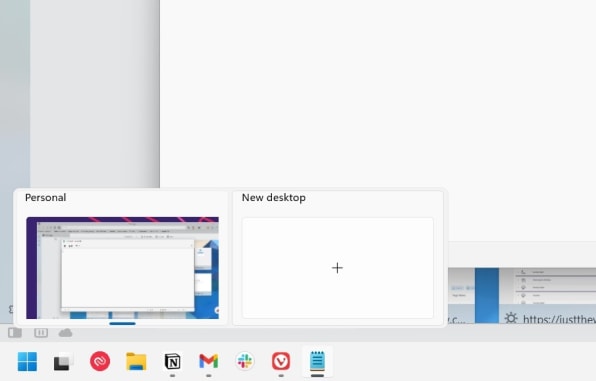Click the Task View taskbar icon
596x381 pixels.
(63, 361)
